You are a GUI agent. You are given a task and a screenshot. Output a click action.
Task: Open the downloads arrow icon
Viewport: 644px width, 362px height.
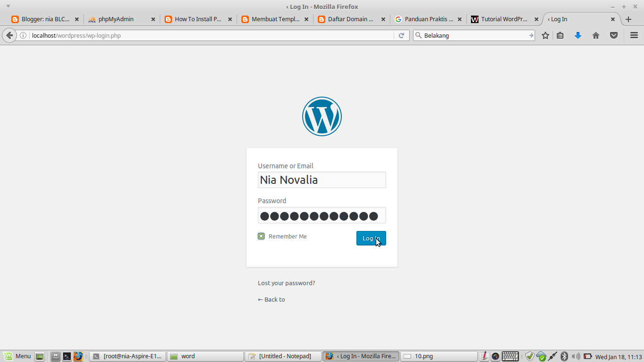(578, 35)
